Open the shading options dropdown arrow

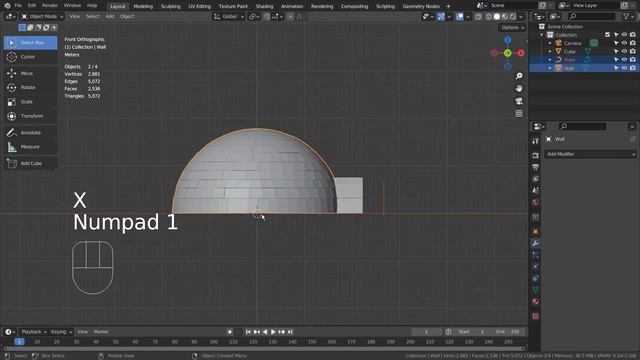521,17
